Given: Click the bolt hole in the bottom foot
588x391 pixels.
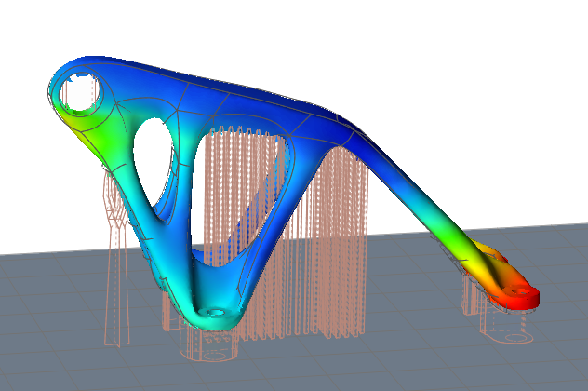Looking at the screenshot, I should [215, 312].
